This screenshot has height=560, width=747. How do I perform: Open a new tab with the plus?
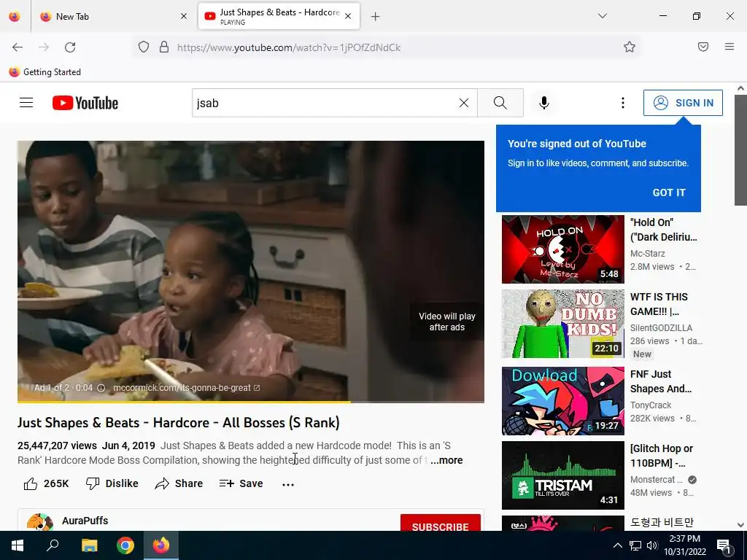point(376,17)
